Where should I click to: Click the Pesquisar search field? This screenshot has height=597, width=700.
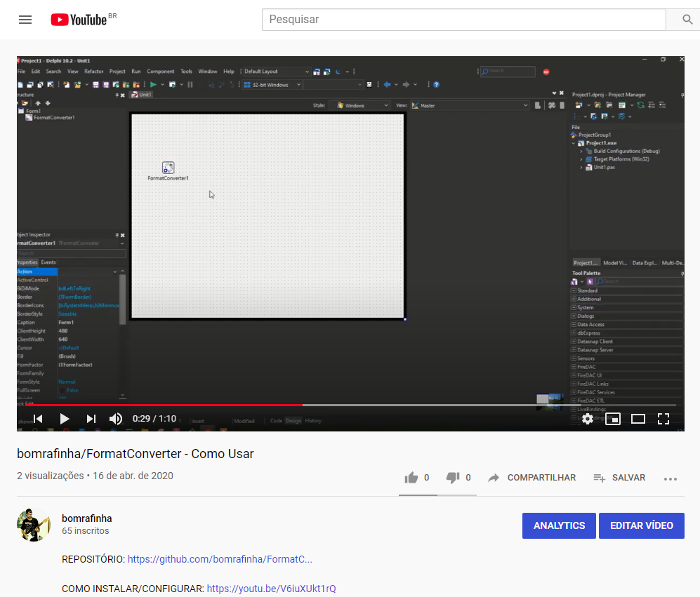[x=463, y=20]
